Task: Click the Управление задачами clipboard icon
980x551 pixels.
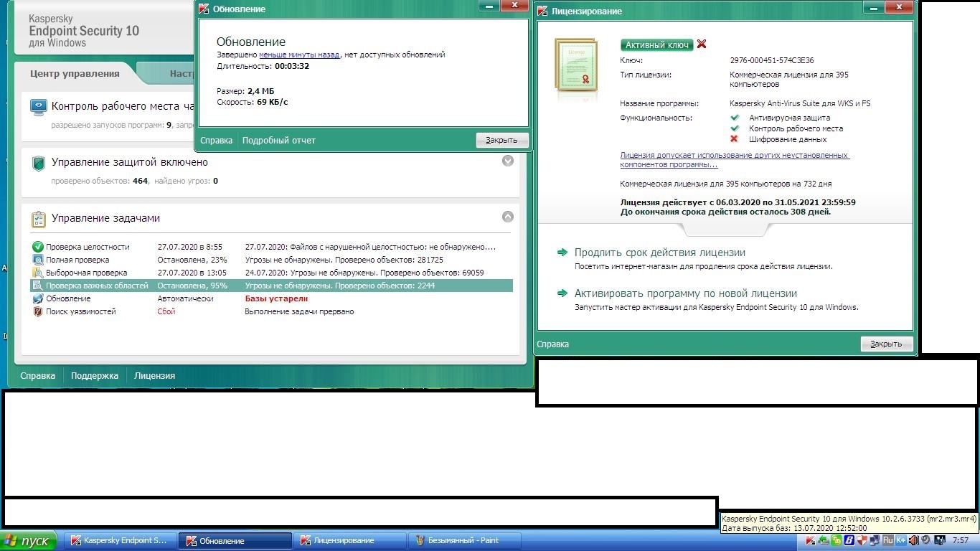Action: pos(39,218)
